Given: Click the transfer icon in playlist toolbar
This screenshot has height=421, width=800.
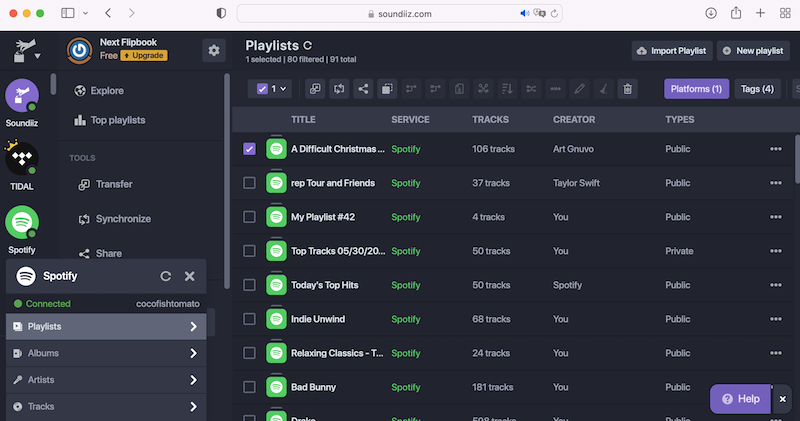Looking at the screenshot, I should tap(315, 89).
